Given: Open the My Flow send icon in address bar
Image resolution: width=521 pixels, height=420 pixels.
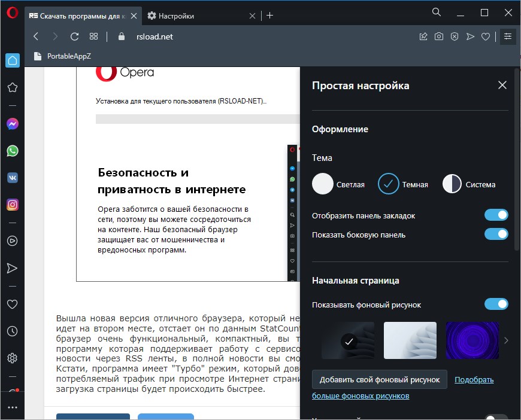Looking at the screenshot, I should click(470, 36).
